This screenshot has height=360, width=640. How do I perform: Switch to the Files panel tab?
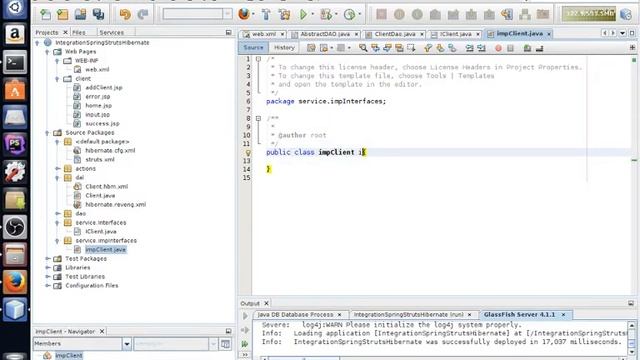click(79, 32)
